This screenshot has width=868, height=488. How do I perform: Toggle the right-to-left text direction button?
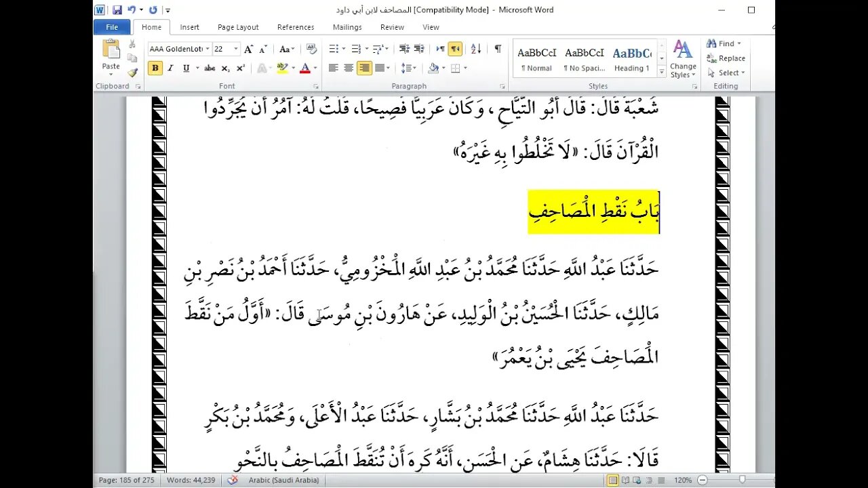click(455, 49)
